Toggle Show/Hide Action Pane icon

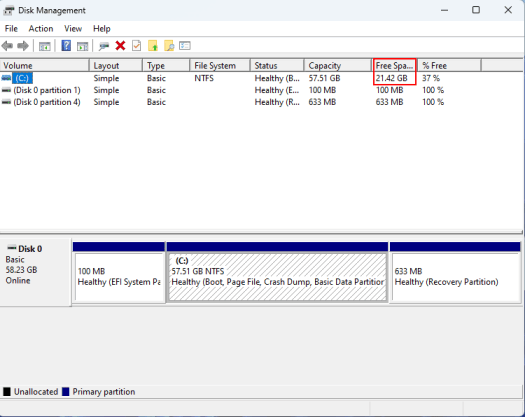click(82, 46)
